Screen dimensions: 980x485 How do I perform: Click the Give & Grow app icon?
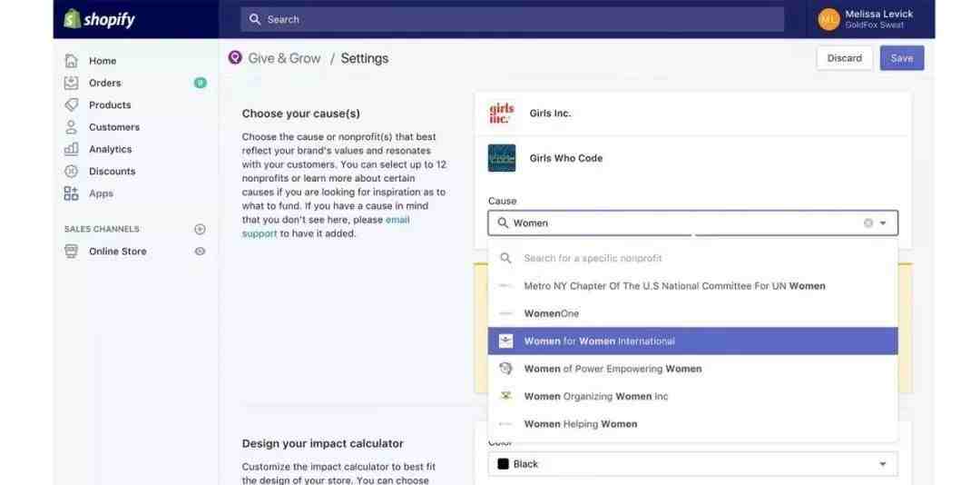point(235,58)
